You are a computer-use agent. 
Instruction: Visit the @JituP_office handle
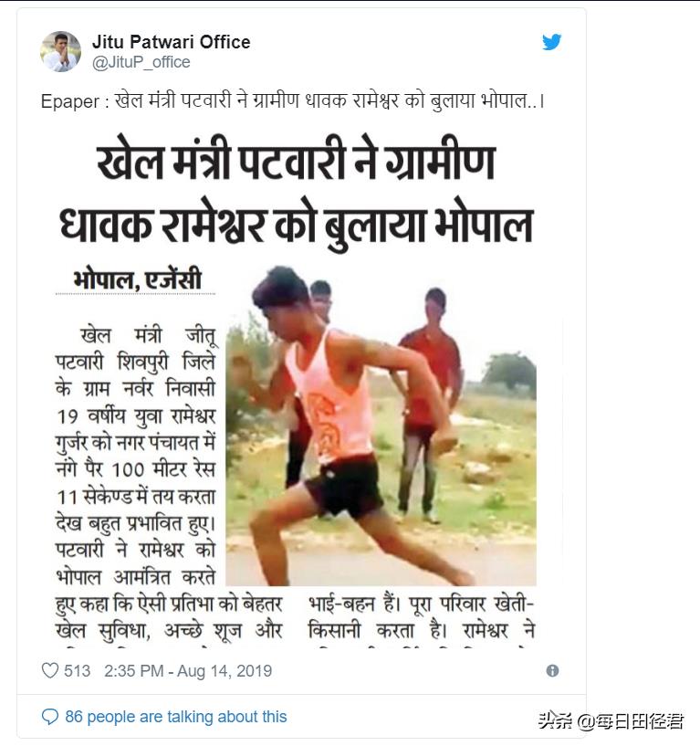[141, 62]
